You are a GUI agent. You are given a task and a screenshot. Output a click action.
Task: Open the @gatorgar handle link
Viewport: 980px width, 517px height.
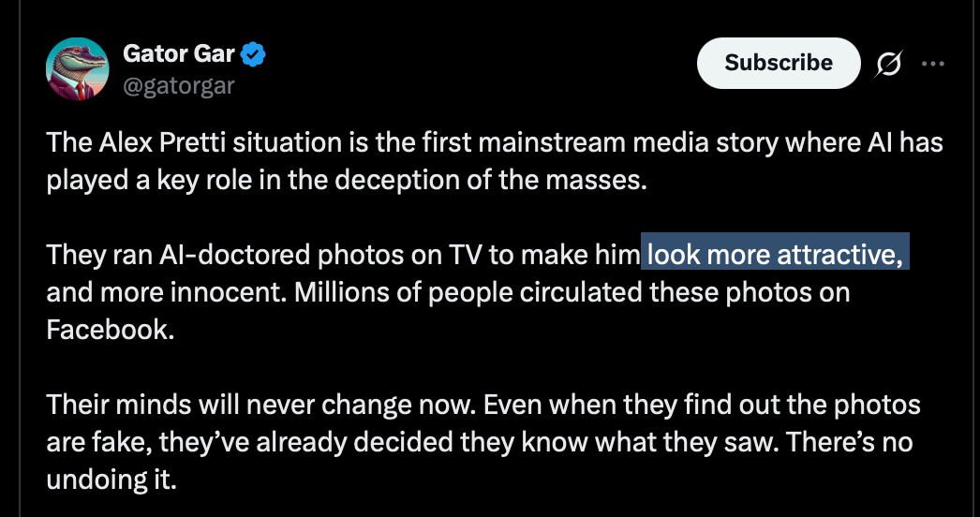(178, 86)
